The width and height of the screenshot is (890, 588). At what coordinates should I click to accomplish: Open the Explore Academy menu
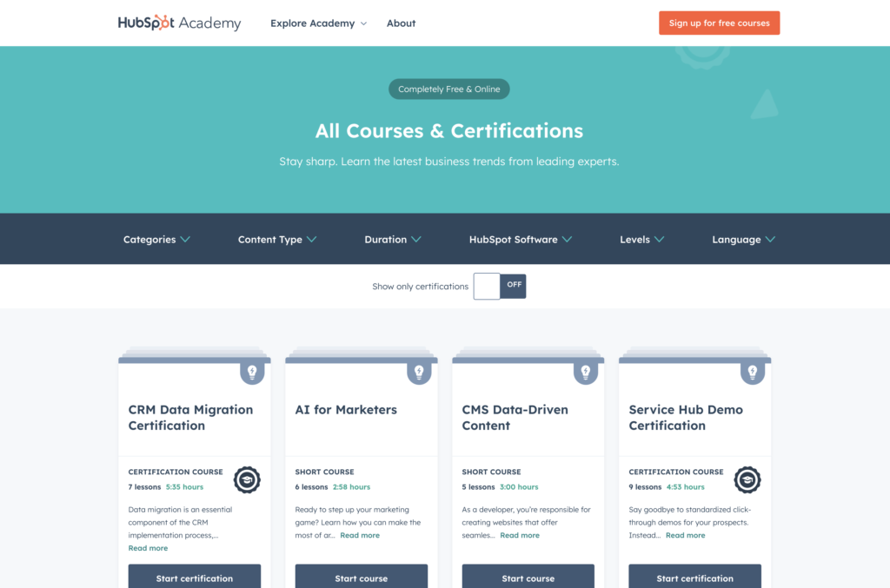(x=318, y=23)
